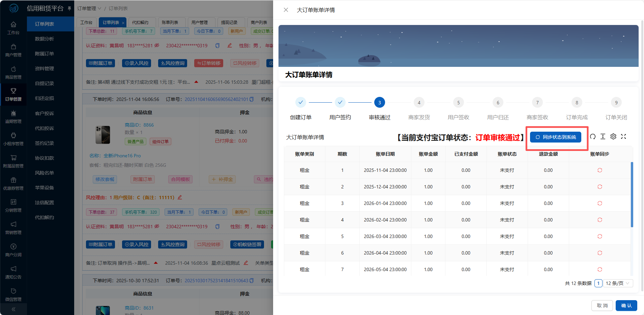The height and width of the screenshot is (315, 644).
Task: Click the 订单完成 step circle 8
Action: [577, 103]
